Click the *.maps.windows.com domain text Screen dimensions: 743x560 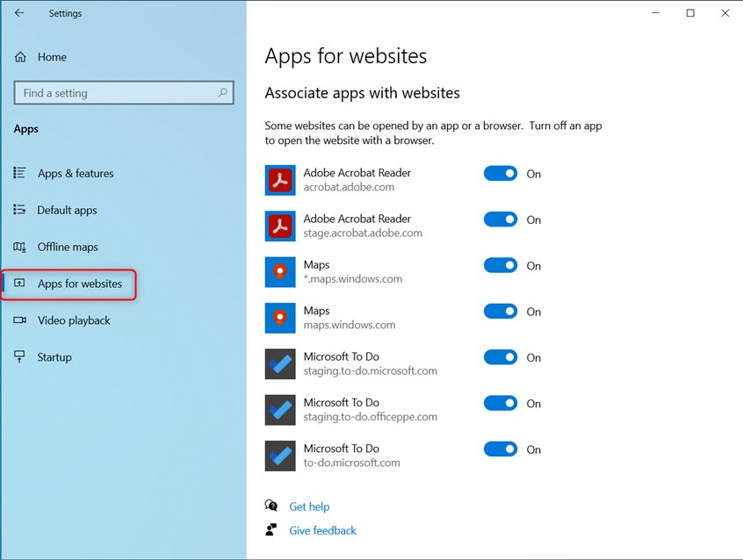pyautogui.click(x=352, y=279)
